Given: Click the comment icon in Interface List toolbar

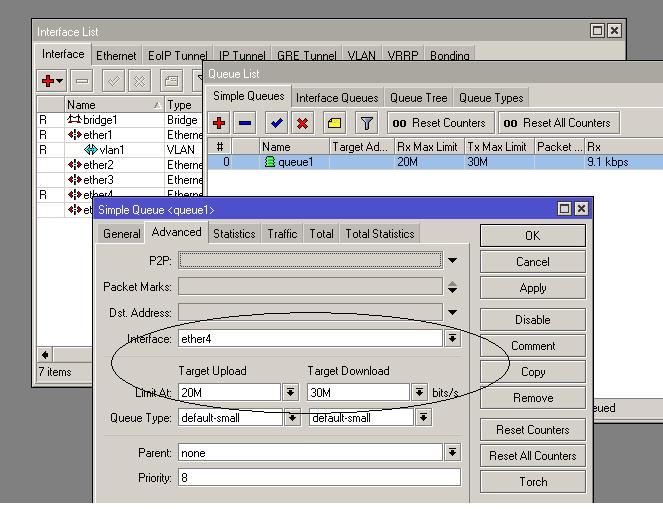Looking at the screenshot, I should click(171, 80).
